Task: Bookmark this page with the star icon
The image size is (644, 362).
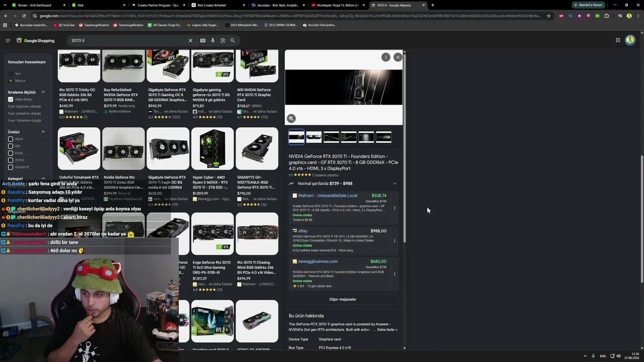Action: [x=548, y=16]
